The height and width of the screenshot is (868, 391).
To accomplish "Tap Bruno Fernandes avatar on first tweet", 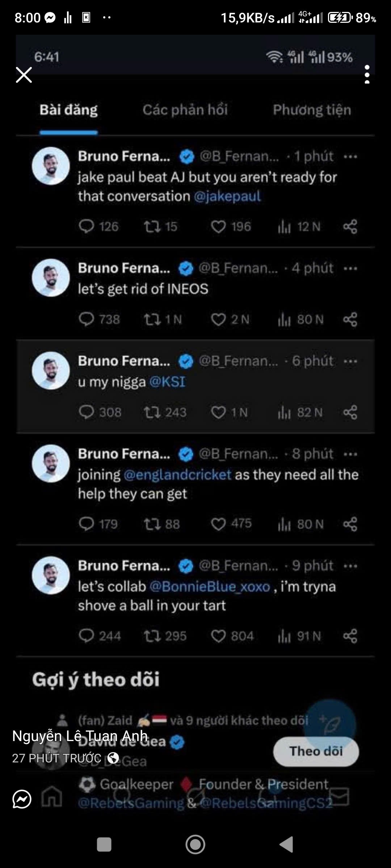I will [x=51, y=166].
